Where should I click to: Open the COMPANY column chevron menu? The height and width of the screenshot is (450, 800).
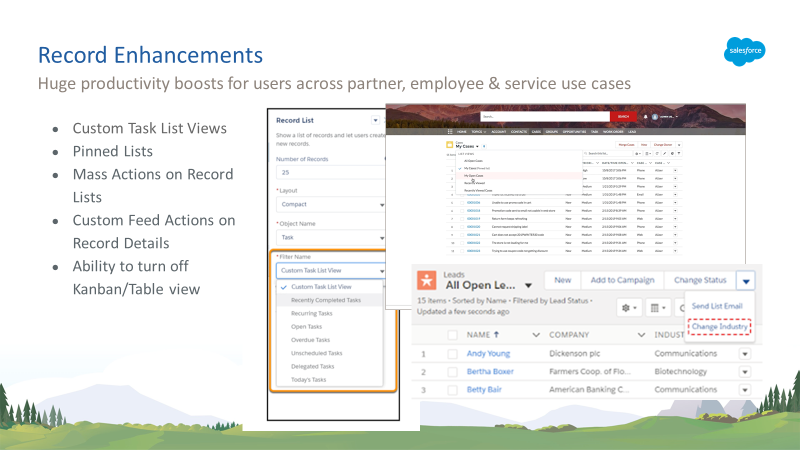click(x=641, y=335)
